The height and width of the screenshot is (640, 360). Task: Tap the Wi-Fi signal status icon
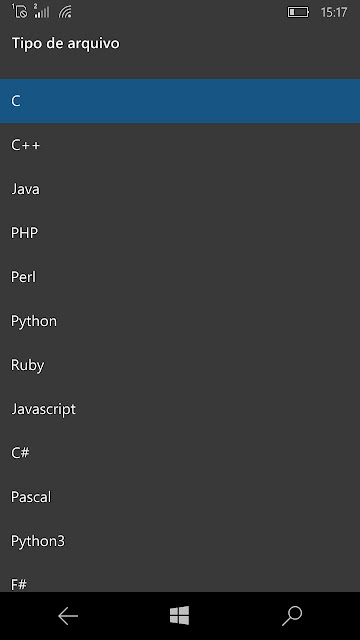pos(65,12)
